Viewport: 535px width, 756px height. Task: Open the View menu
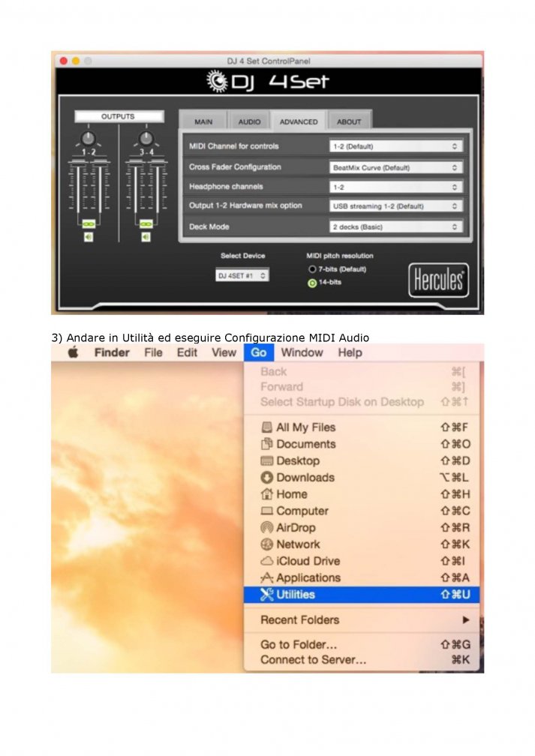tap(224, 352)
